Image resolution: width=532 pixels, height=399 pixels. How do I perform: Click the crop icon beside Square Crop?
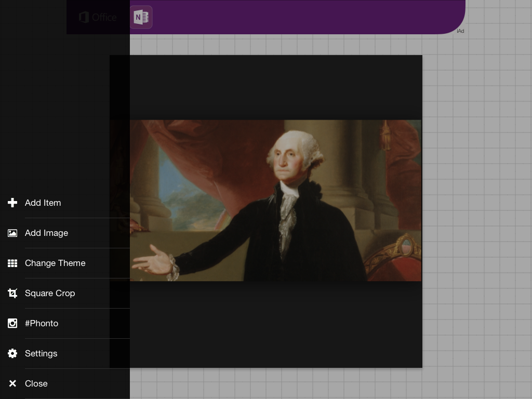(x=12, y=293)
